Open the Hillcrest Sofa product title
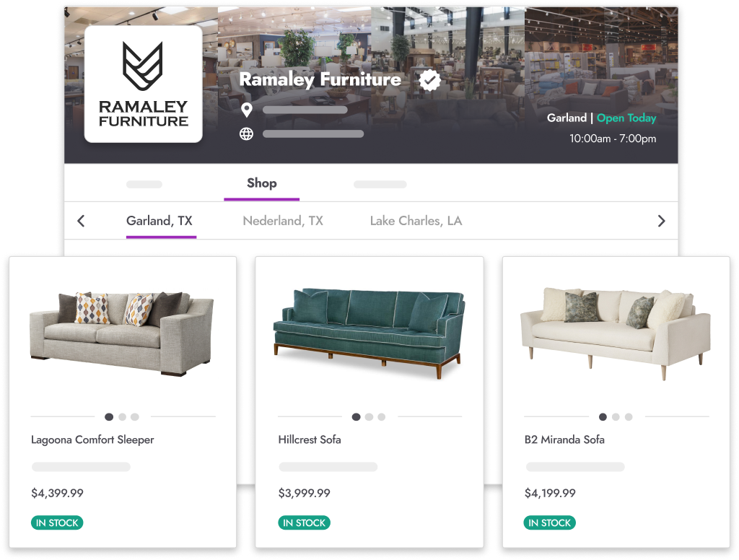Viewport: 739px width, 560px height. click(310, 439)
